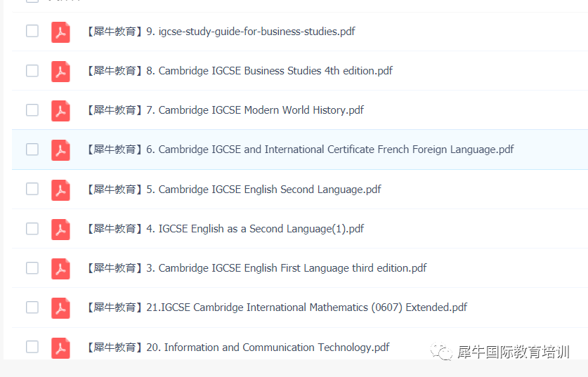Click PDF icon of International Mathematics (0607) Extended

[60, 308]
